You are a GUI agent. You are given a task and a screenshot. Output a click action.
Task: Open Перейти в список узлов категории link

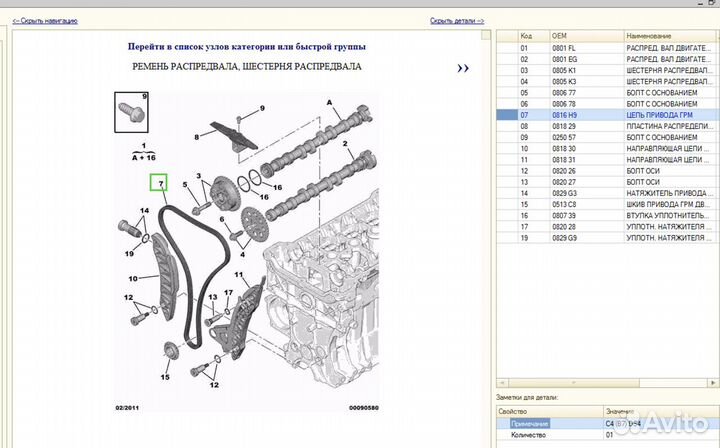(x=247, y=46)
